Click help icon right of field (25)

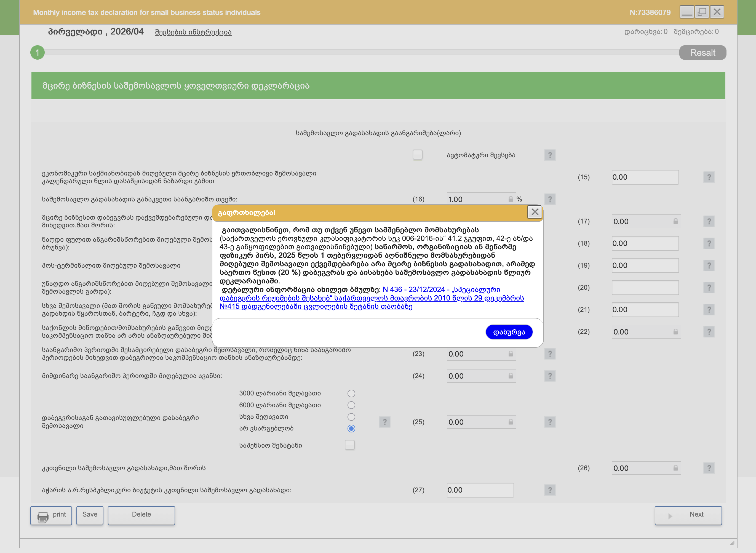click(550, 422)
